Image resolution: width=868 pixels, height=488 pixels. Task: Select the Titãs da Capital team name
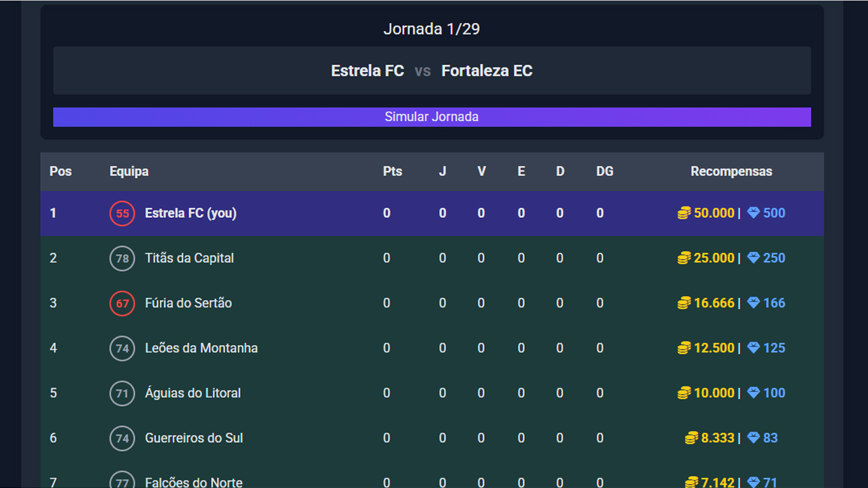tap(189, 258)
